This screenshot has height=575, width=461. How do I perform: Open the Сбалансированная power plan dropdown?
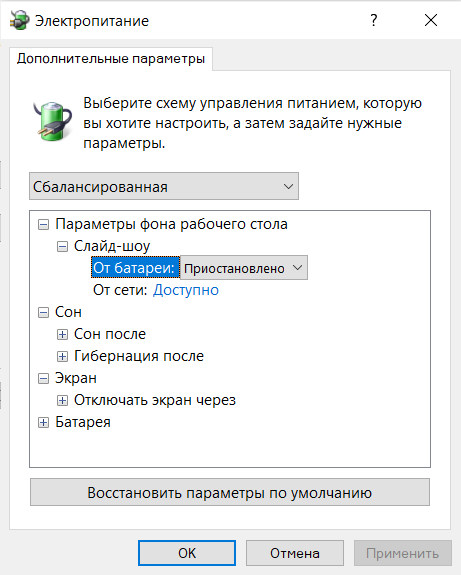point(164,186)
